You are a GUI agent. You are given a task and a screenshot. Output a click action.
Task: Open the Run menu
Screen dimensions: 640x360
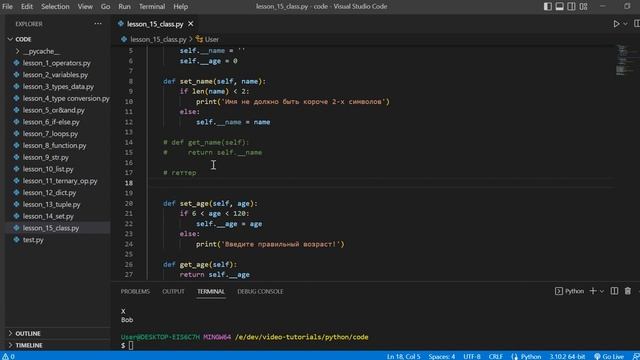(x=124, y=7)
